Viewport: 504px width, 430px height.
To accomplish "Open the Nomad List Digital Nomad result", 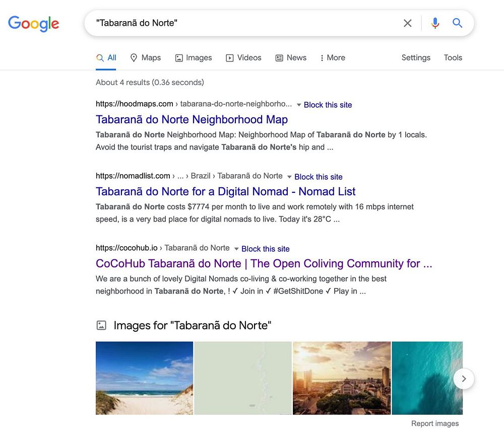I will pyautogui.click(x=225, y=191).
